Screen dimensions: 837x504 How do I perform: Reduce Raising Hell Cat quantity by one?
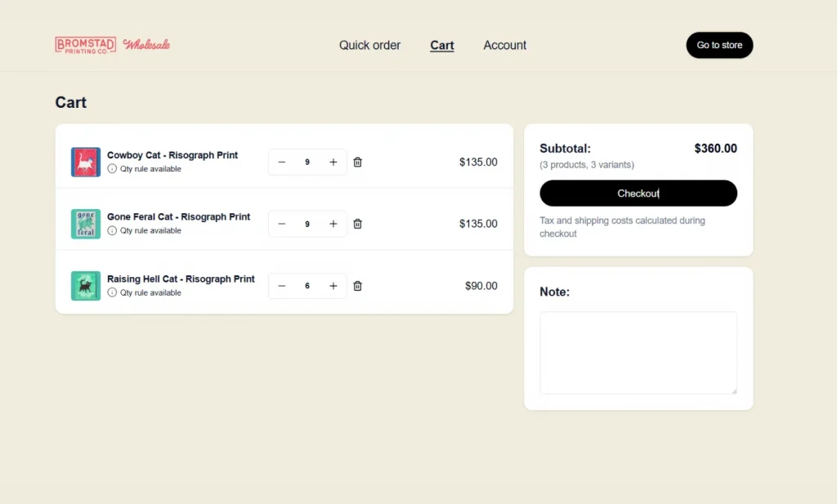tap(282, 286)
